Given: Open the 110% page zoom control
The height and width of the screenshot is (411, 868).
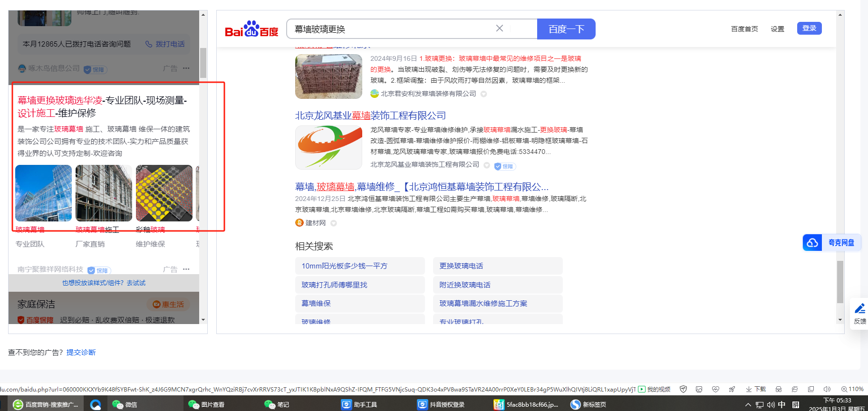Looking at the screenshot, I should [852, 389].
